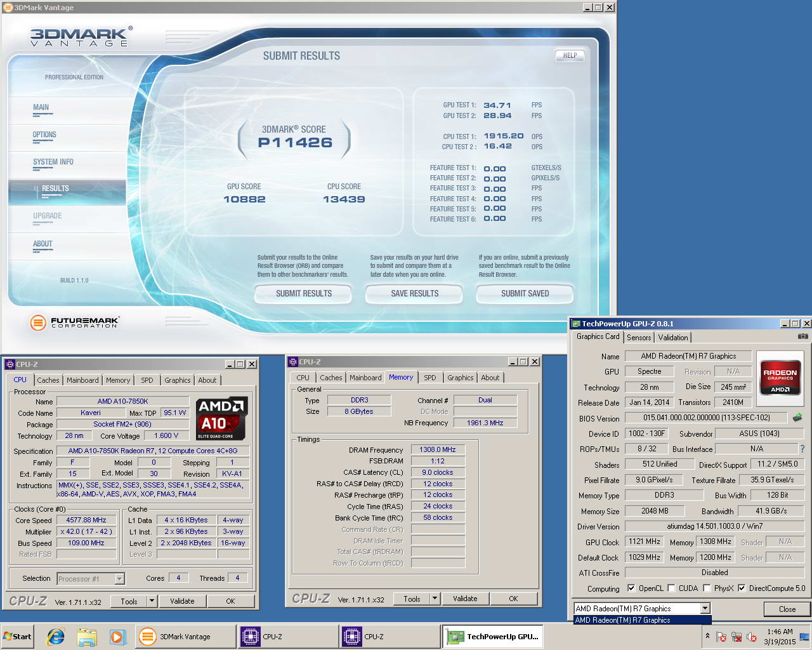
Task: Click the Save Results button
Action: click(x=415, y=294)
